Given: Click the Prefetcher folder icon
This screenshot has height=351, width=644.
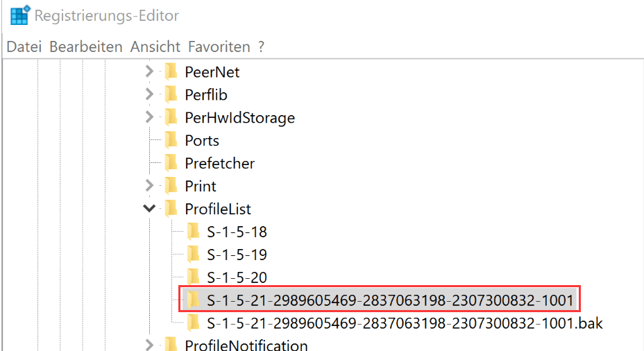Looking at the screenshot, I should click(x=170, y=164).
